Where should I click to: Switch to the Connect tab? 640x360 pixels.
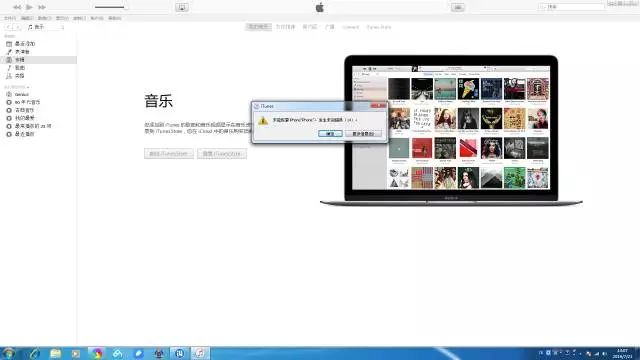pos(351,27)
